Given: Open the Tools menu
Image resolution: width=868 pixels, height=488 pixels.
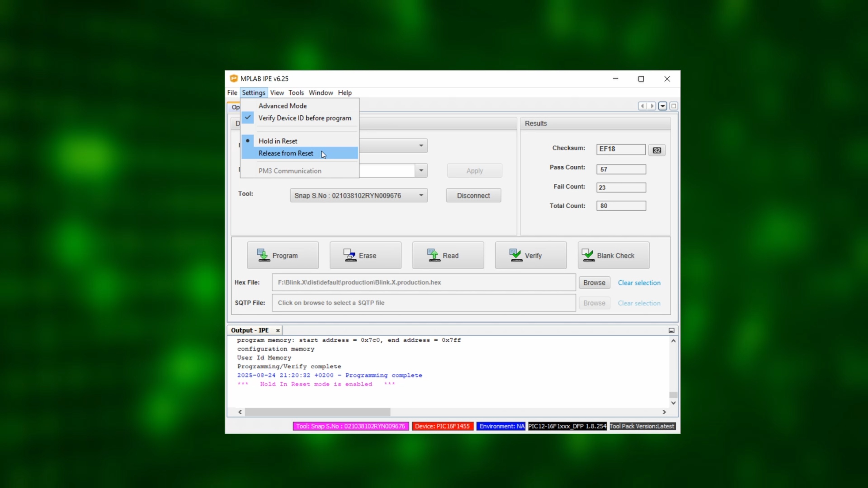Looking at the screenshot, I should (296, 93).
